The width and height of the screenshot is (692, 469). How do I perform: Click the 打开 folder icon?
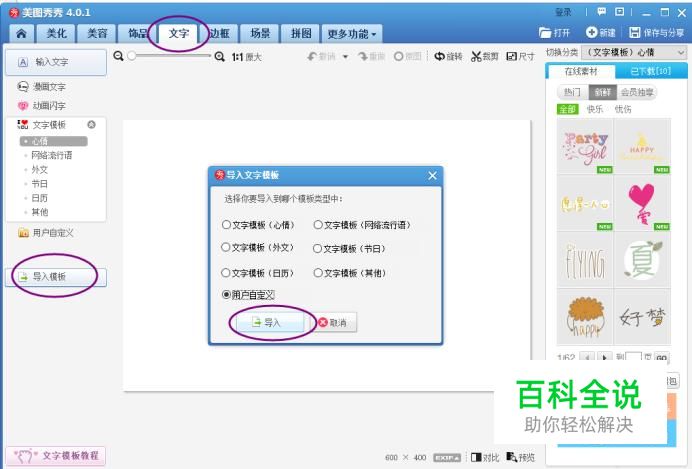pyautogui.click(x=546, y=33)
